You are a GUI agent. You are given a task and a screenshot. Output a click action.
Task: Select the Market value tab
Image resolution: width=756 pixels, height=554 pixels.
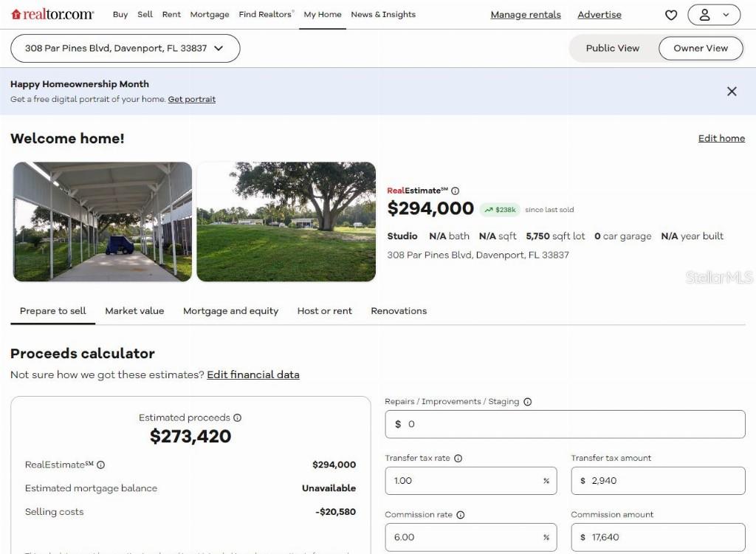[134, 311]
